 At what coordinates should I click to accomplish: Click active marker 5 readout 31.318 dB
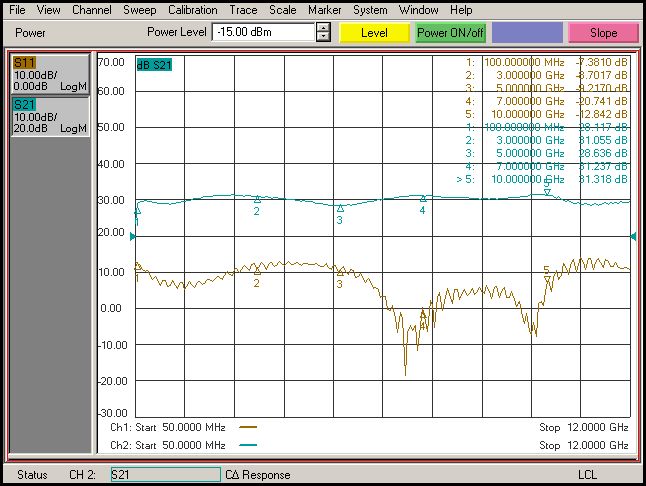pyautogui.click(x=603, y=179)
